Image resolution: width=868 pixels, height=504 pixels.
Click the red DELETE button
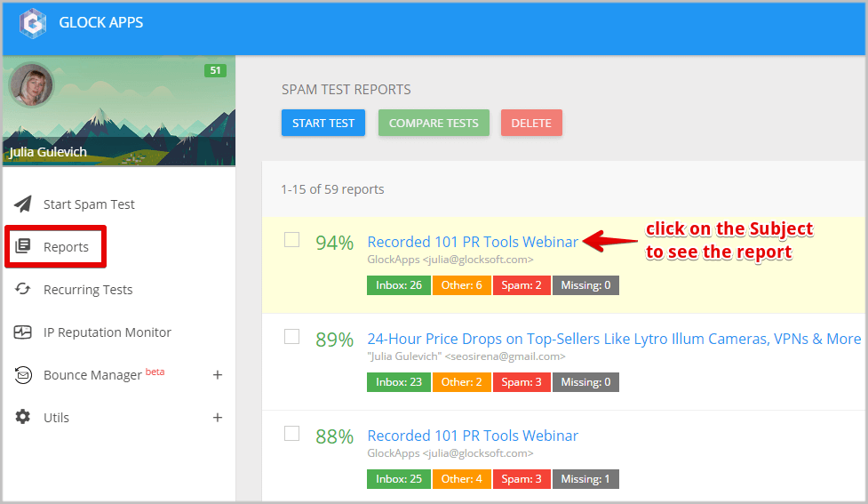pyautogui.click(x=531, y=123)
